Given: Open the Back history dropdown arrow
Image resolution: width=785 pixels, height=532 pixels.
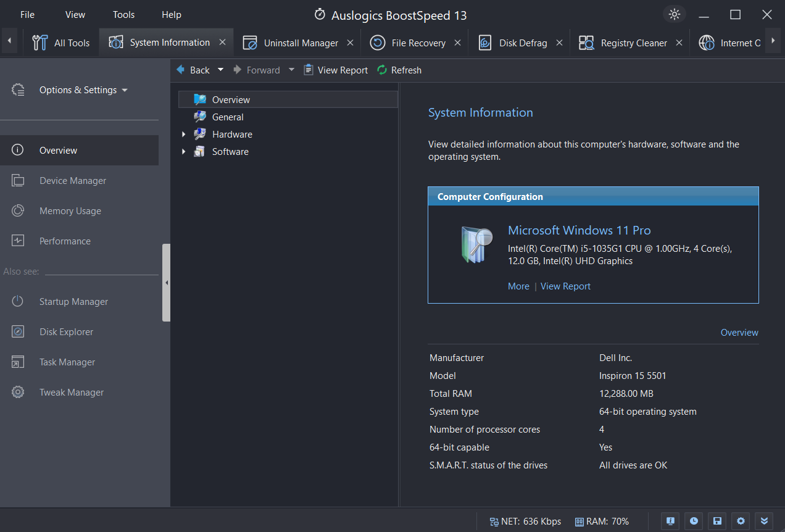Looking at the screenshot, I should pos(220,70).
